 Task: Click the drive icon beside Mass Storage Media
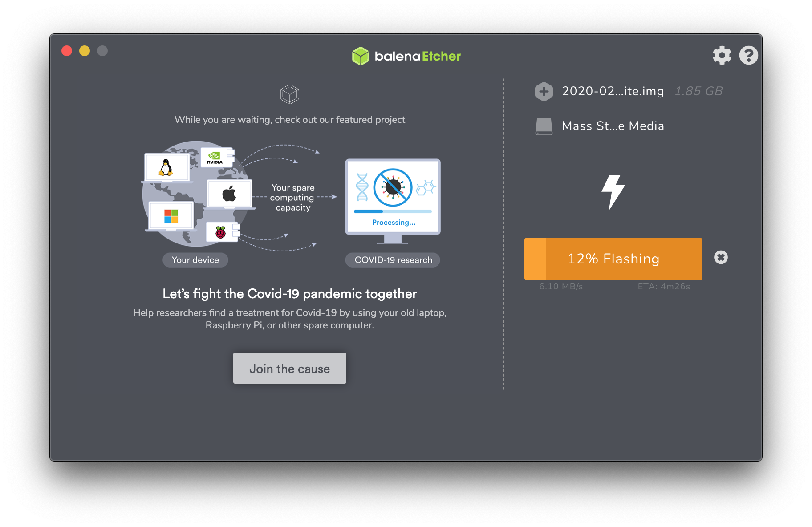[x=544, y=126]
